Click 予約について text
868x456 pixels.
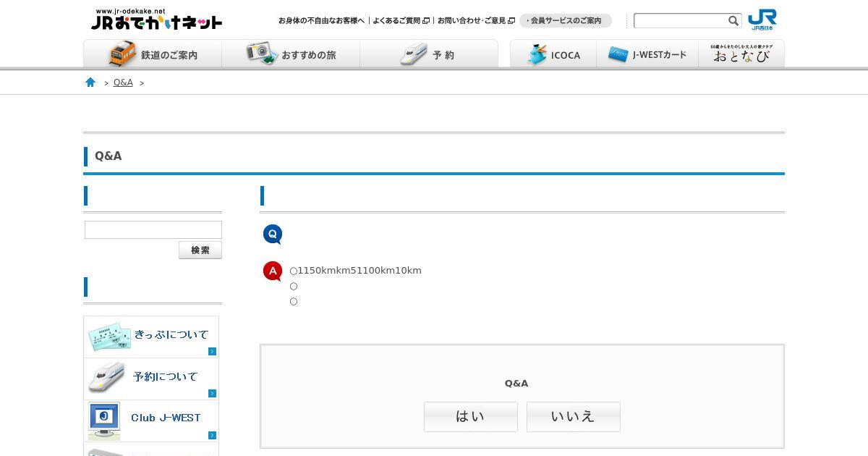(166, 376)
